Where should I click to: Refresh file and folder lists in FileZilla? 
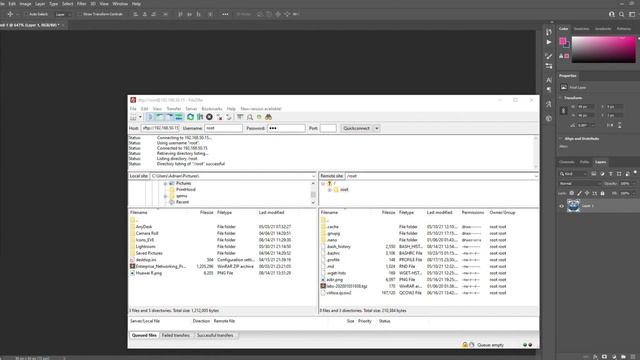pos(190,117)
